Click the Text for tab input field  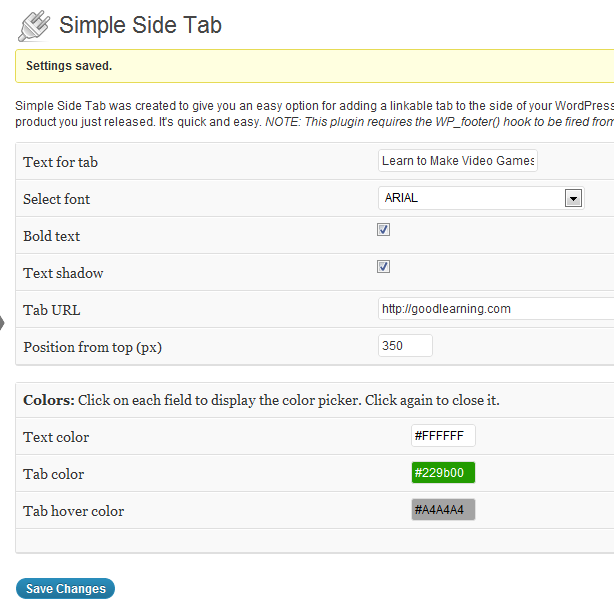point(458,161)
